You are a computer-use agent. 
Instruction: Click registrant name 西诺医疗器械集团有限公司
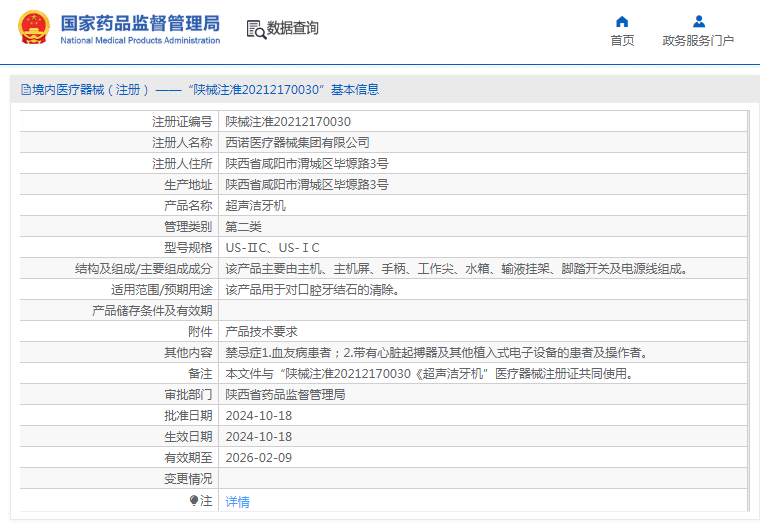coord(297,143)
